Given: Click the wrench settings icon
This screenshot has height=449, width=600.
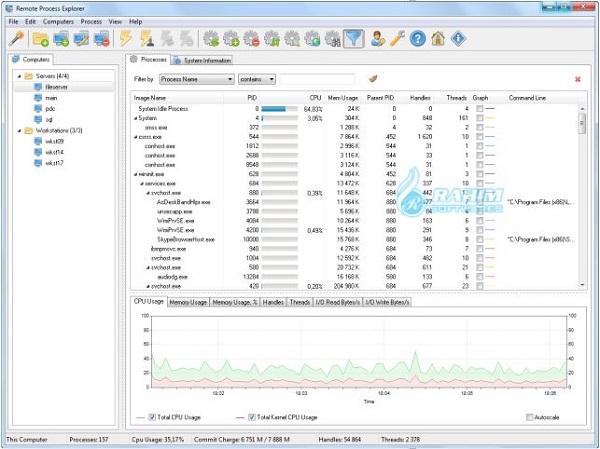Looking at the screenshot, I should tap(396, 39).
